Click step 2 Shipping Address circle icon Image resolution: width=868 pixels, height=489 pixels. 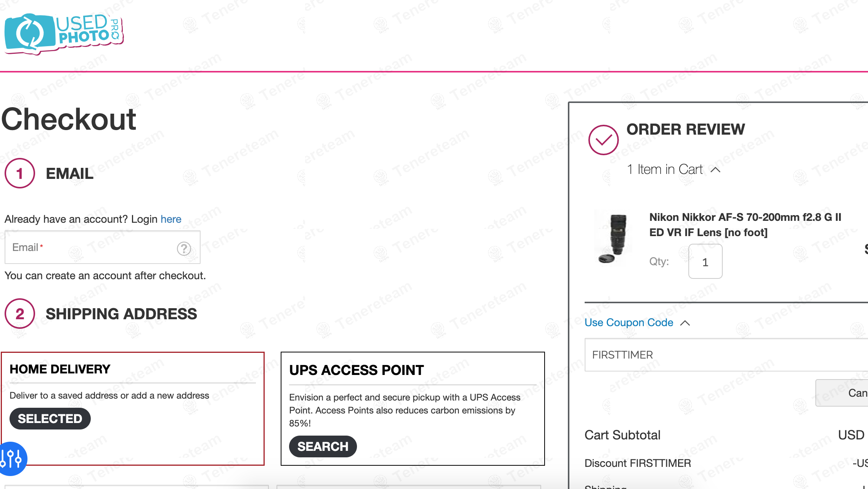[x=20, y=314]
